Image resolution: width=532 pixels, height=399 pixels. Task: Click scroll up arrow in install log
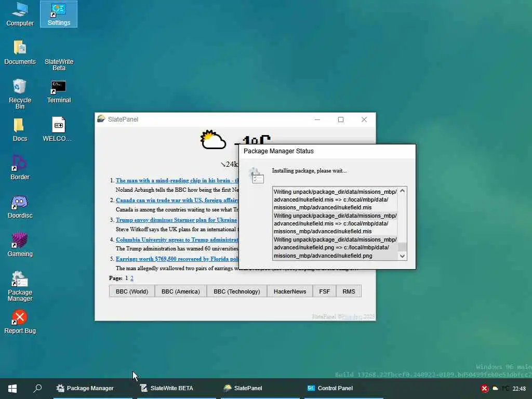pos(403,191)
